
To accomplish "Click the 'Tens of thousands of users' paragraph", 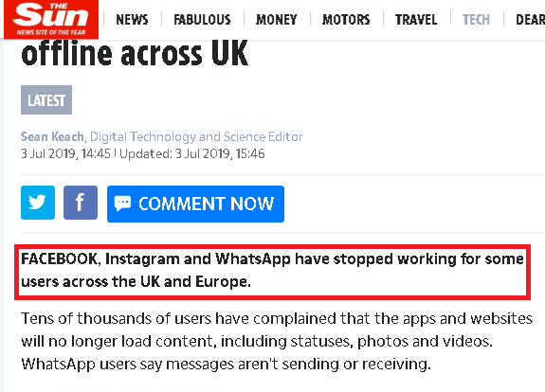I will click(277, 341).
